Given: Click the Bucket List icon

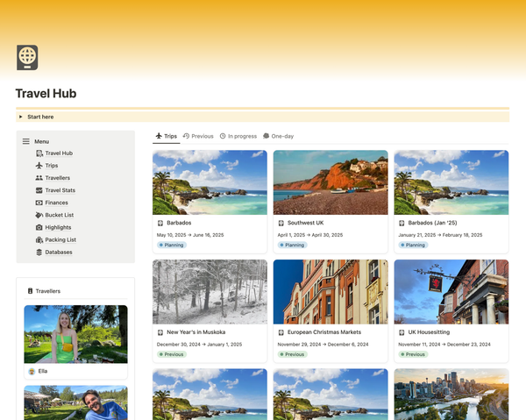Looking at the screenshot, I should point(39,215).
